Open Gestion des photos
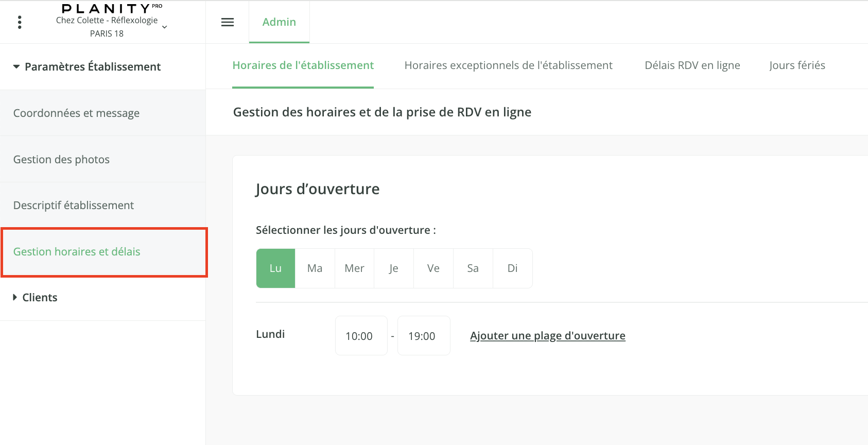 click(x=103, y=159)
